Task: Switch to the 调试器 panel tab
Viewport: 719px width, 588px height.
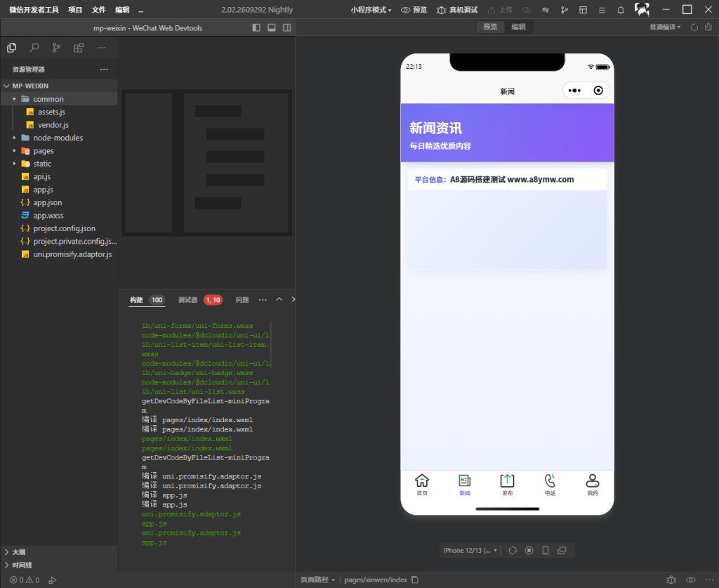Action: pos(187,300)
